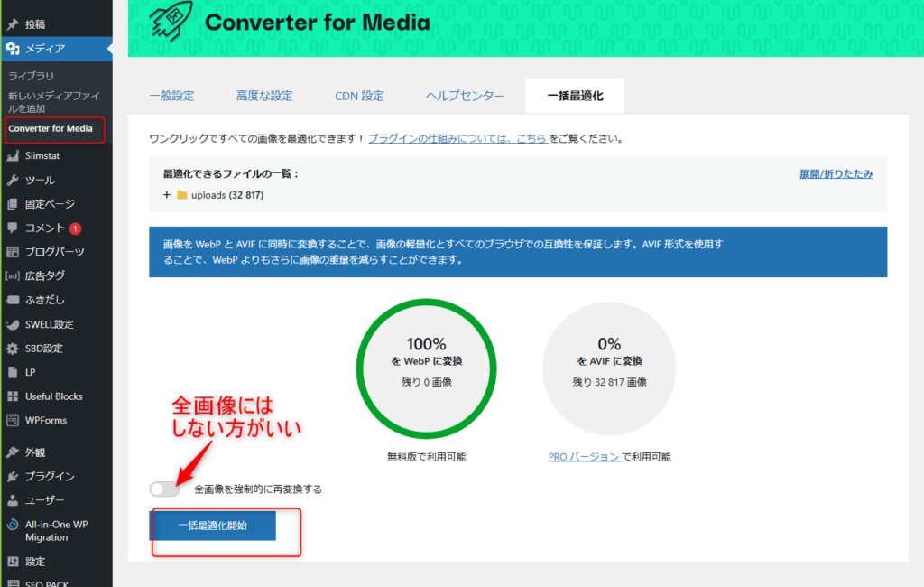Click the 一括最適化開始 button
Screen dimensions: 924x587
(212, 526)
